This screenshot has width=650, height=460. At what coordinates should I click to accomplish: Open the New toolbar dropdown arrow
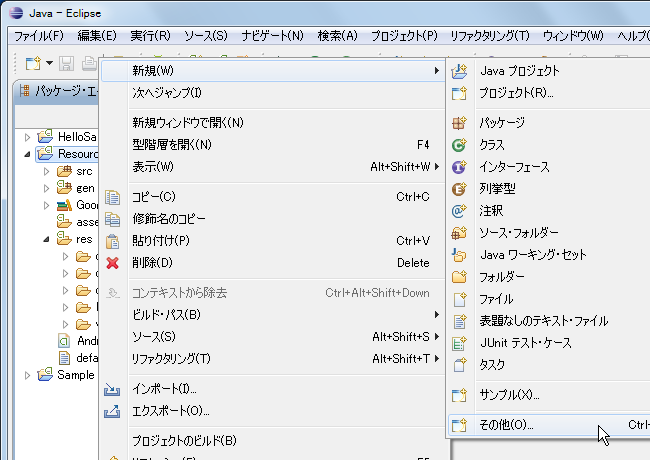[x=49, y=63]
